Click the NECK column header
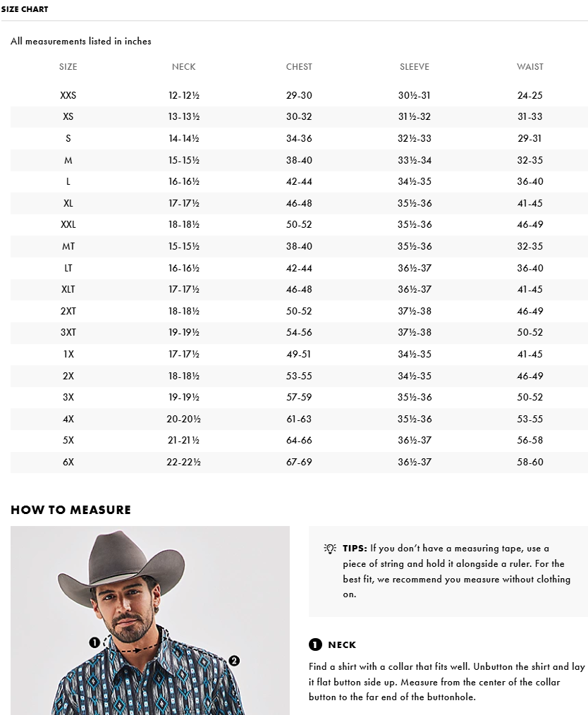Screen dimensions: 588x715 click(x=184, y=67)
